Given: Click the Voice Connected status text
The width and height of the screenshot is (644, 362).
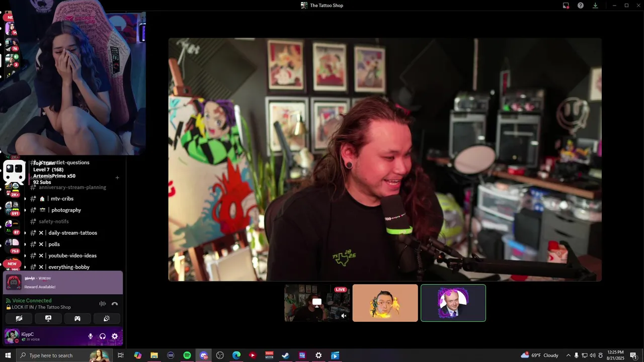Looking at the screenshot, I should (x=32, y=301).
